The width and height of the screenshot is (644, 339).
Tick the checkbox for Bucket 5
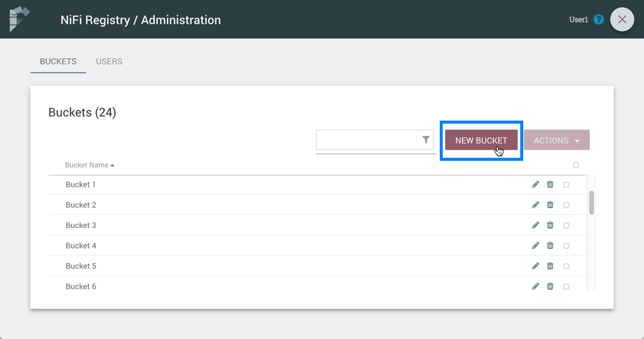[x=566, y=266]
